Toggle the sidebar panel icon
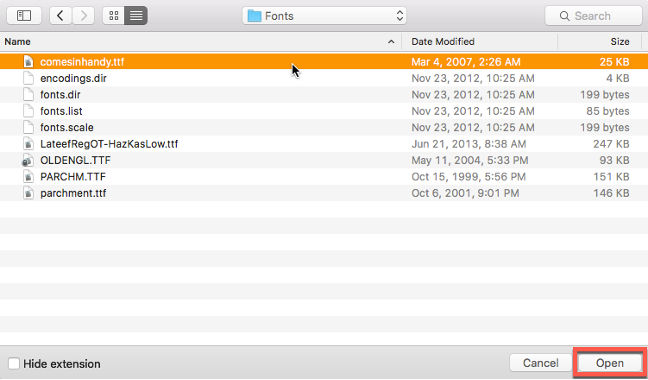This screenshot has width=648, height=380. tap(24, 16)
